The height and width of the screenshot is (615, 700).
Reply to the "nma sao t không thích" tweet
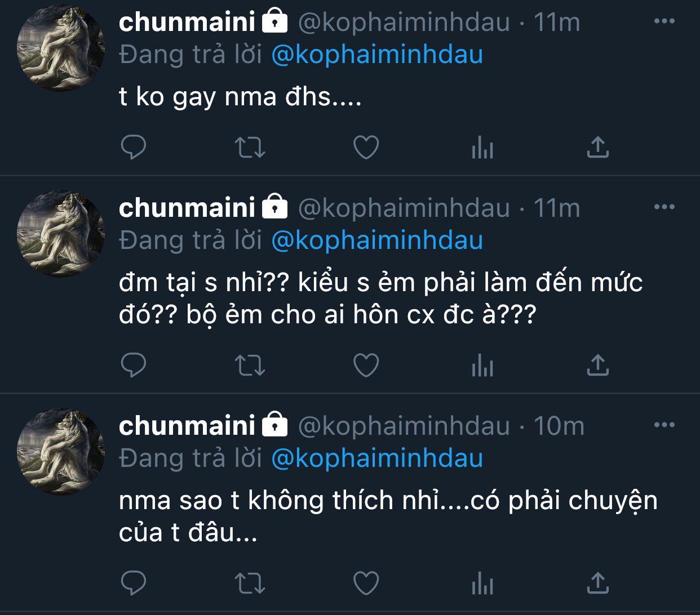(134, 583)
